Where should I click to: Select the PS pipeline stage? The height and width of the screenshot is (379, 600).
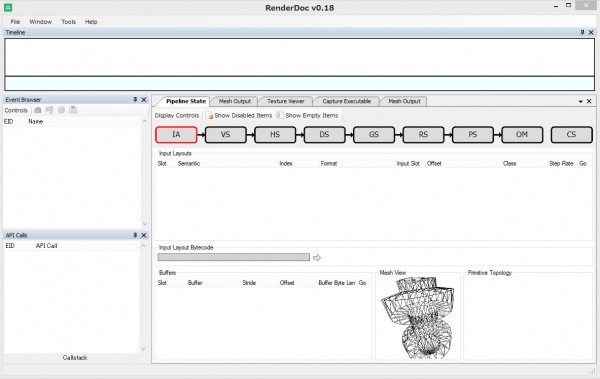pyautogui.click(x=473, y=135)
